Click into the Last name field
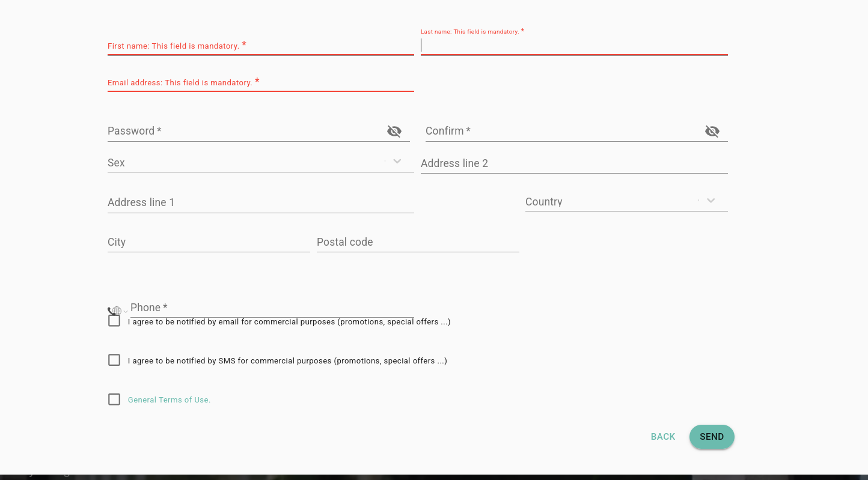 point(574,46)
